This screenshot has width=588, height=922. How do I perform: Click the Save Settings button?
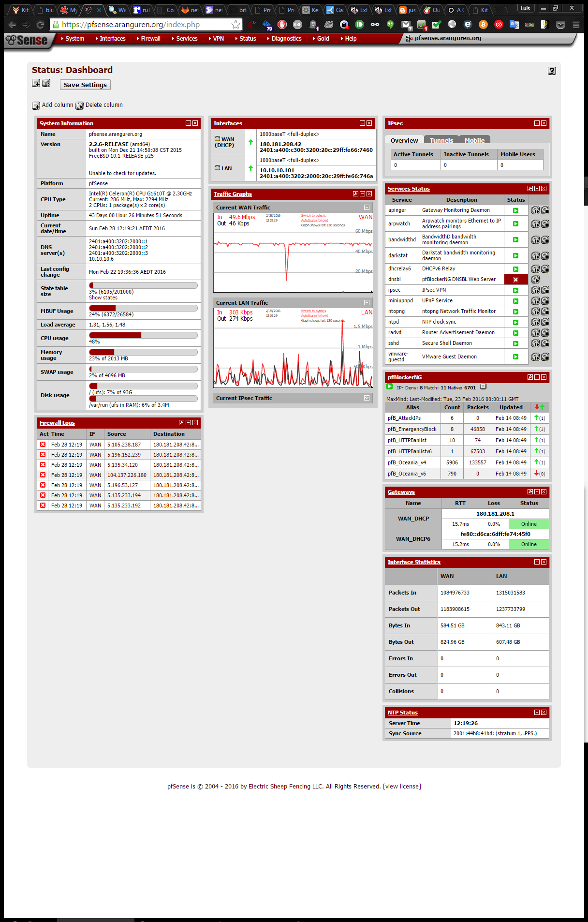(x=85, y=85)
